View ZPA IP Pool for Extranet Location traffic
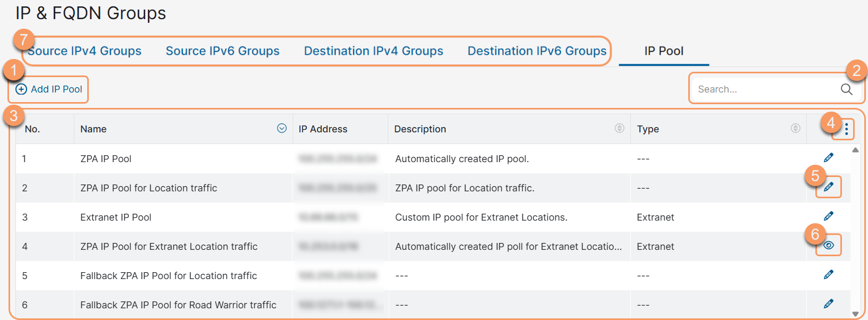 pos(828,246)
